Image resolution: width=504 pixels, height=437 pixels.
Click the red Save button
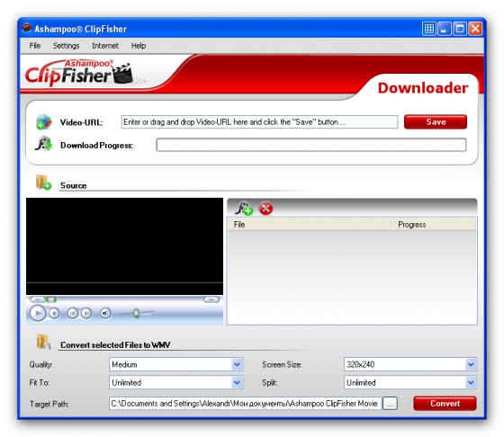[436, 122]
